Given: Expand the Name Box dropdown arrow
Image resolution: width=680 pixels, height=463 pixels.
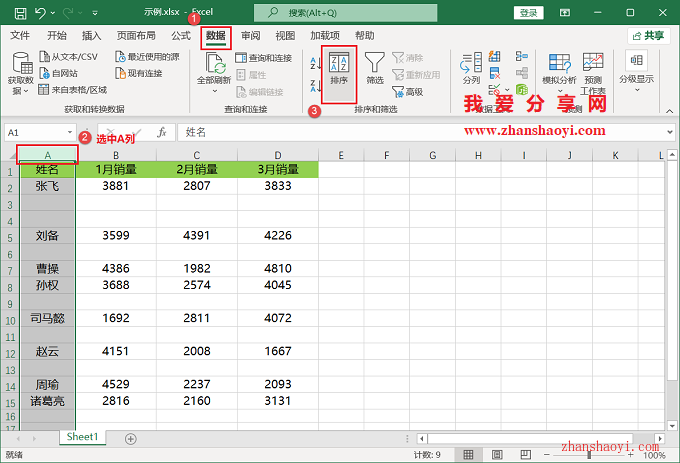Looking at the screenshot, I should [x=69, y=132].
